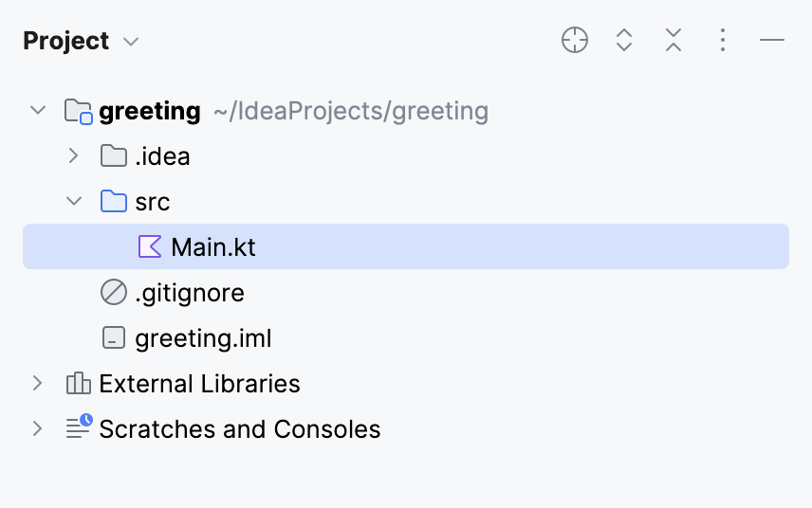Image resolution: width=812 pixels, height=508 pixels.
Task: Click the Scratches and Consoles icon
Action: coord(78,428)
